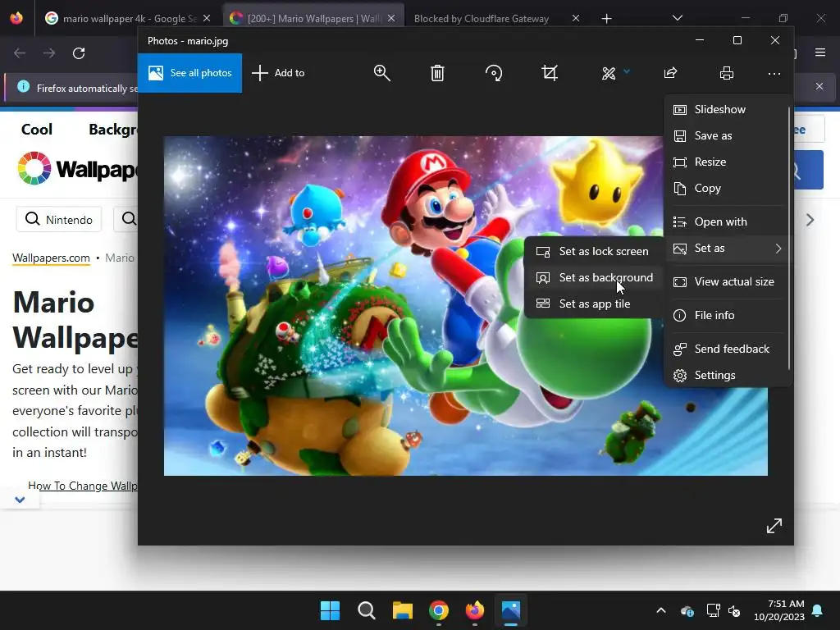This screenshot has height=630, width=840.
Task: Open the notifications bell in system tray
Action: point(818,610)
